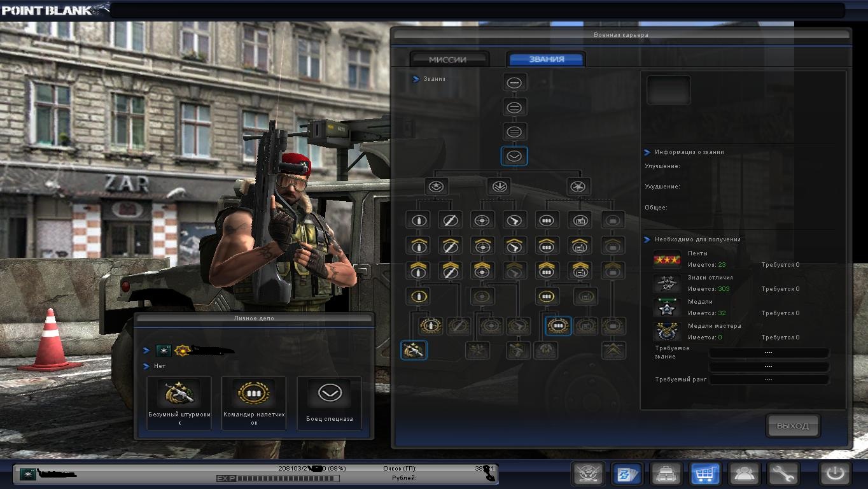Select the dimmed double up-chevron rank at the tree bottom
Screen dimensions: 868x489
(613, 350)
